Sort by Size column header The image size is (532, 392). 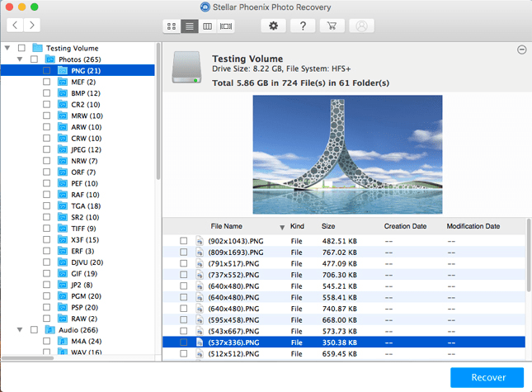(328, 226)
